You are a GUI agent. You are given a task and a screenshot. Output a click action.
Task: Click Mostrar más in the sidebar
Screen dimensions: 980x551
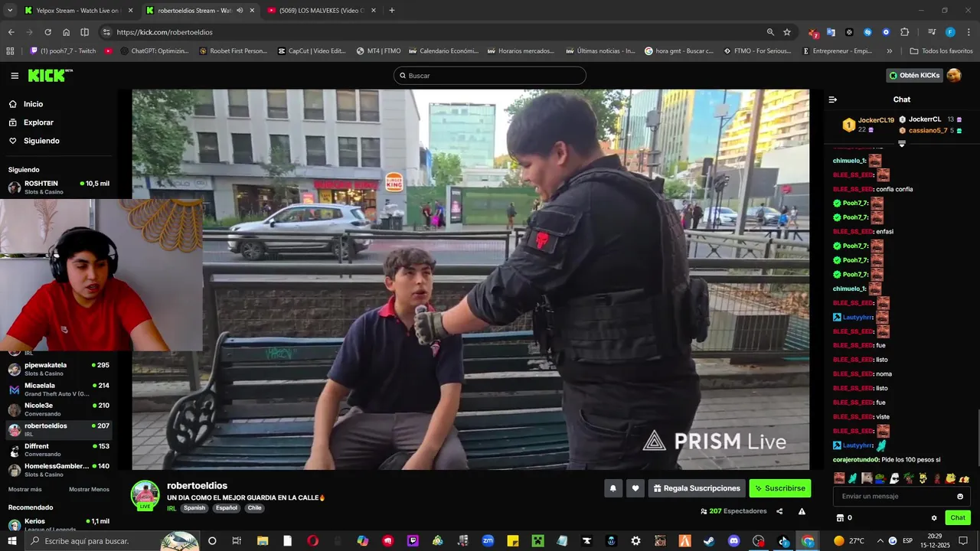25,490
